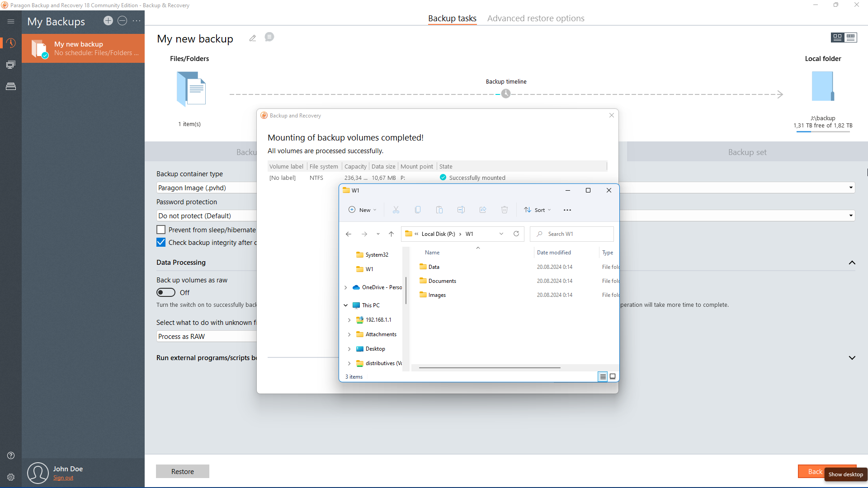Disable the Check backup integrity checkbox
This screenshot has width=868, height=488.
click(x=161, y=242)
